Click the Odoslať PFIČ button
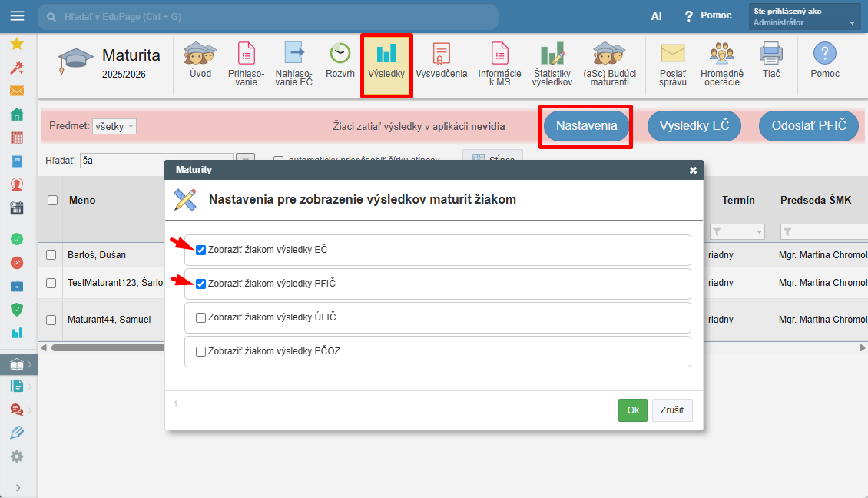868x498 pixels. coord(809,126)
